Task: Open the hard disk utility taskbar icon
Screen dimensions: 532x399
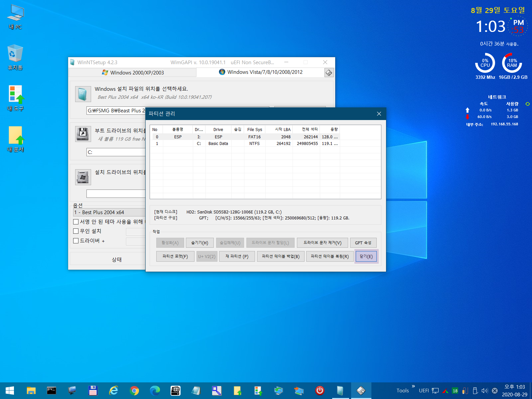Action: click(175, 391)
